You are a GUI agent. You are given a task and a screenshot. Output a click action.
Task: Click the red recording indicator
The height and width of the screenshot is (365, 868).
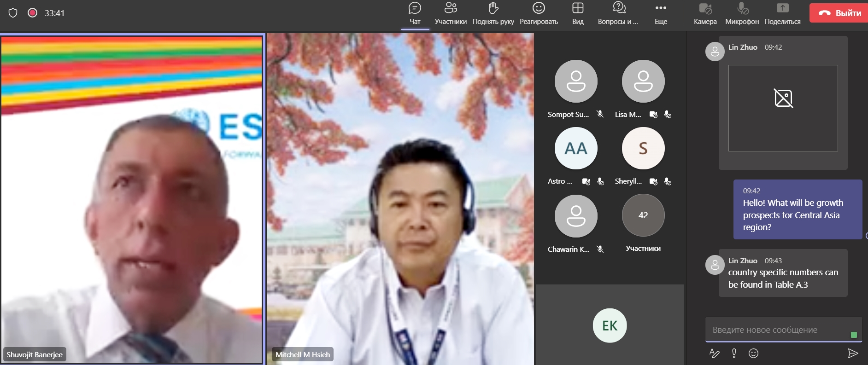click(32, 13)
